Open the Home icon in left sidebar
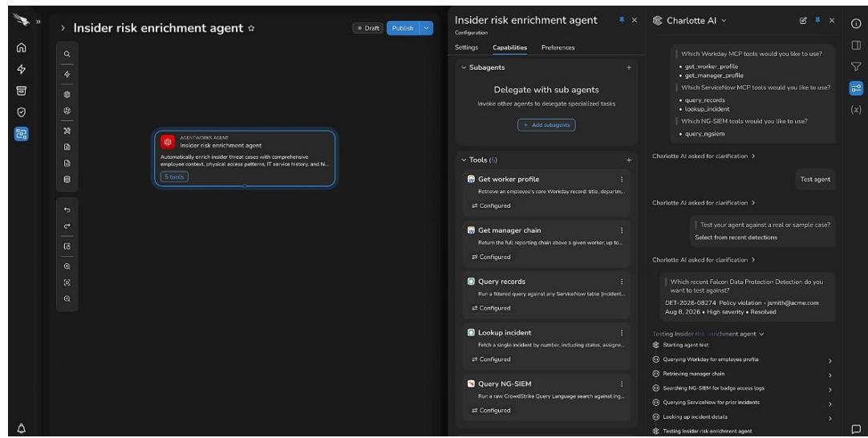868x438 pixels. (21, 47)
